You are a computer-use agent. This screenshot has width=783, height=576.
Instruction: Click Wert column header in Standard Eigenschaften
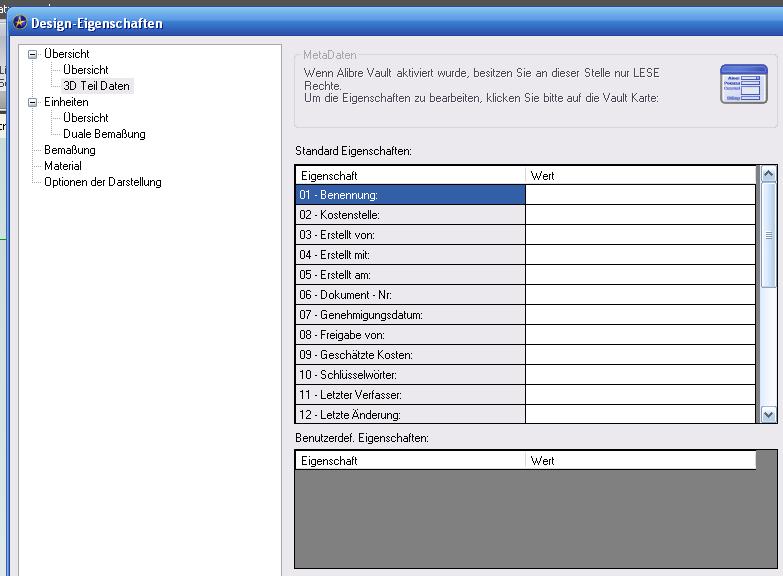641,175
